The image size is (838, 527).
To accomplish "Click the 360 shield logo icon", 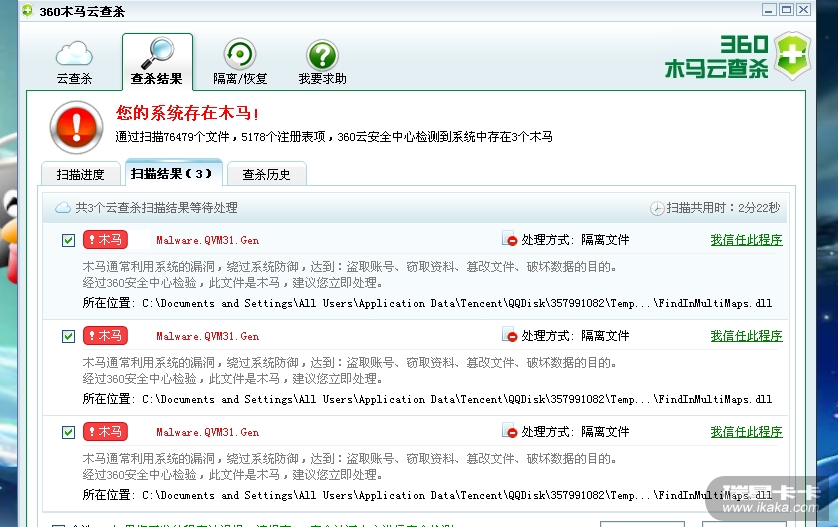I will [x=793, y=56].
